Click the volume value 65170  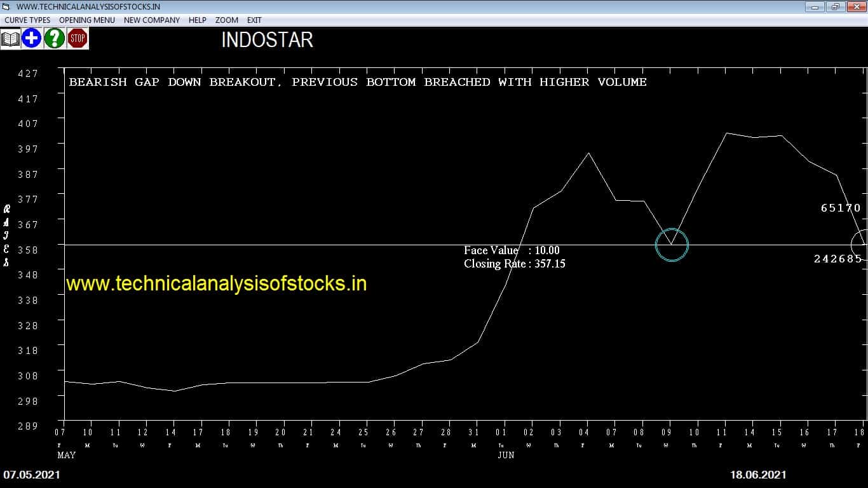click(841, 208)
